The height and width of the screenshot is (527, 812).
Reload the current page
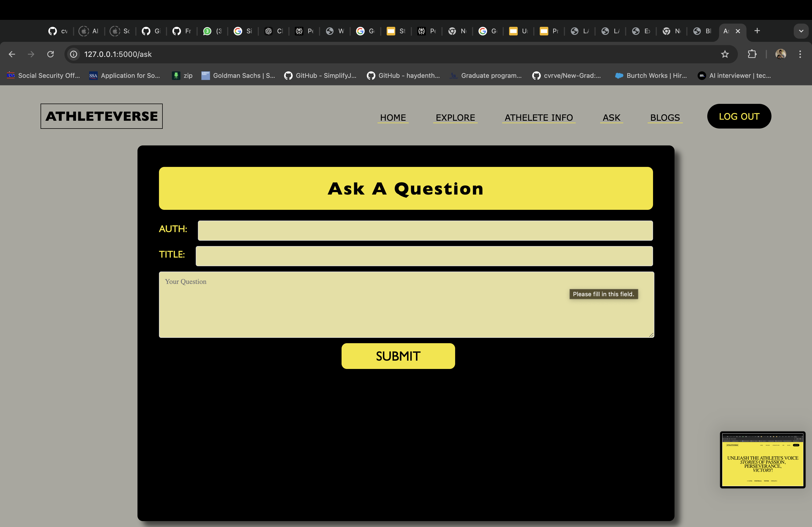(50, 54)
